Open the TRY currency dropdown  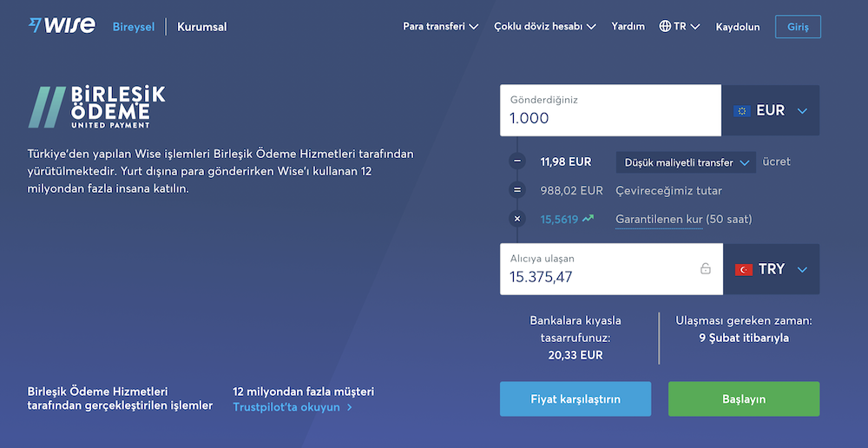(x=771, y=269)
